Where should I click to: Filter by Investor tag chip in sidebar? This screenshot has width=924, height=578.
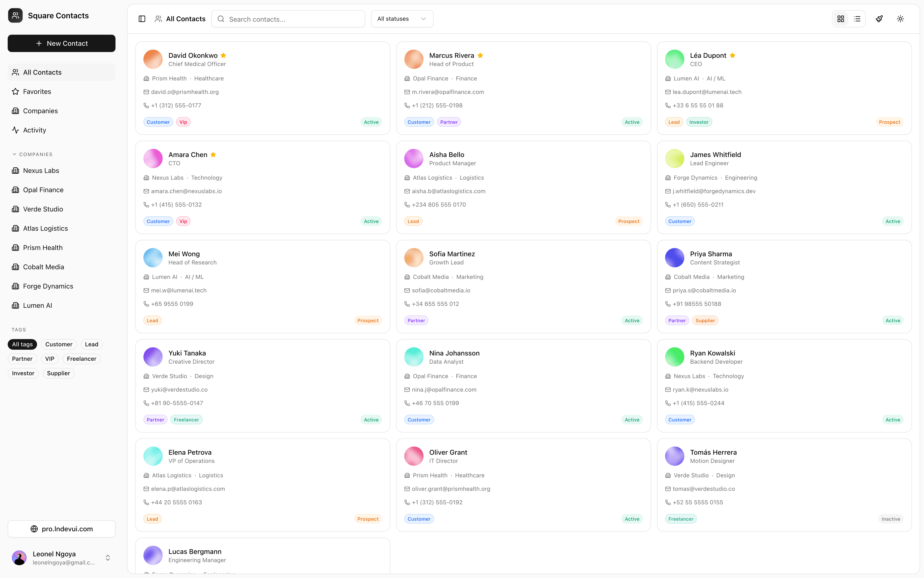point(23,373)
